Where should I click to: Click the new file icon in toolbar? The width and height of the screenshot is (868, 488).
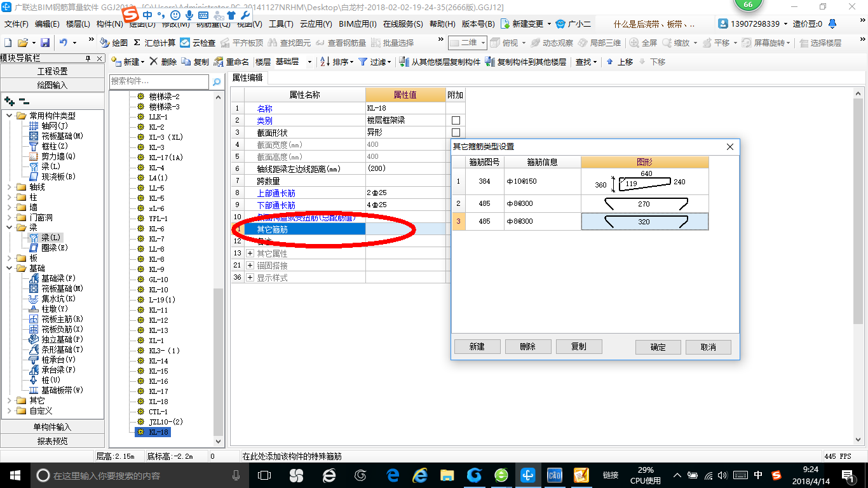[8, 43]
